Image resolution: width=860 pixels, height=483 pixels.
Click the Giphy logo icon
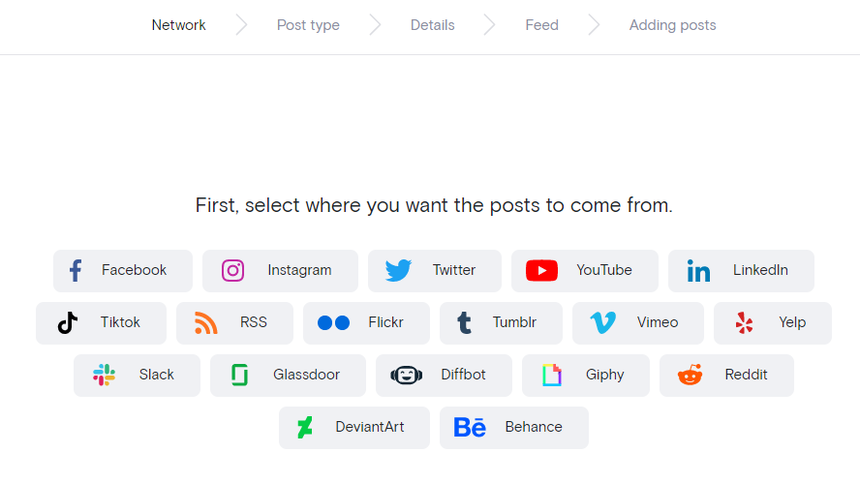pyautogui.click(x=552, y=375)
